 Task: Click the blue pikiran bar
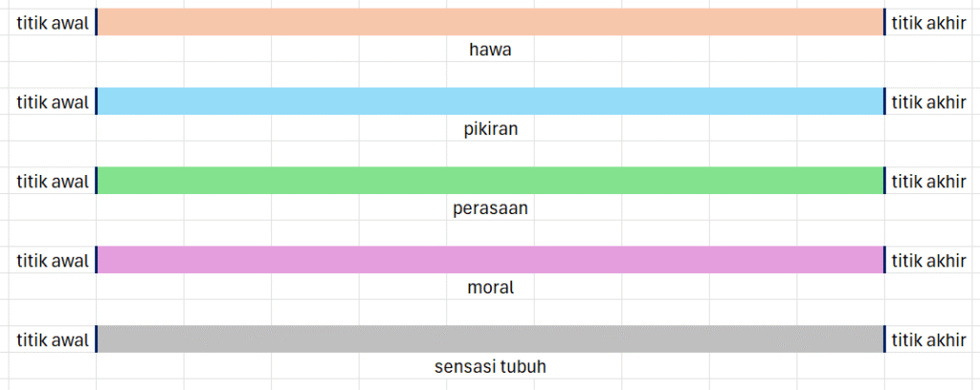tap(490, 101)
